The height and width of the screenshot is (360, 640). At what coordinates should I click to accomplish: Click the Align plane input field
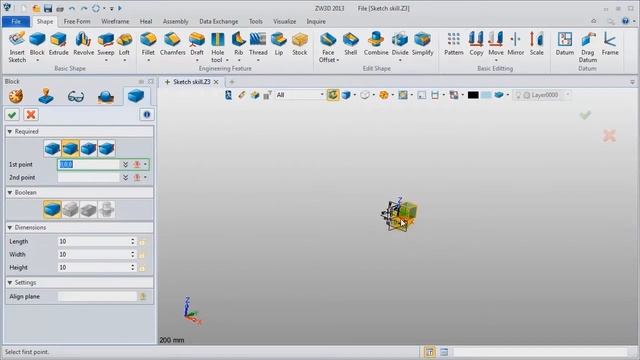click(x=97, y=296)
